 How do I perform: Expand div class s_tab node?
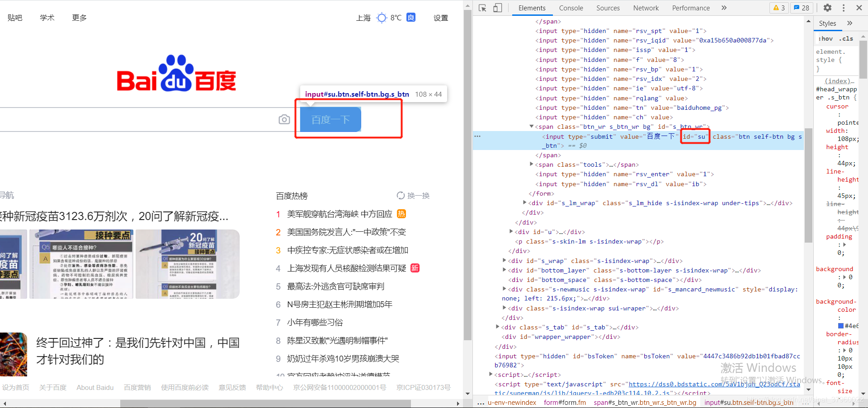pyautogui.click(x=498, y=327)
